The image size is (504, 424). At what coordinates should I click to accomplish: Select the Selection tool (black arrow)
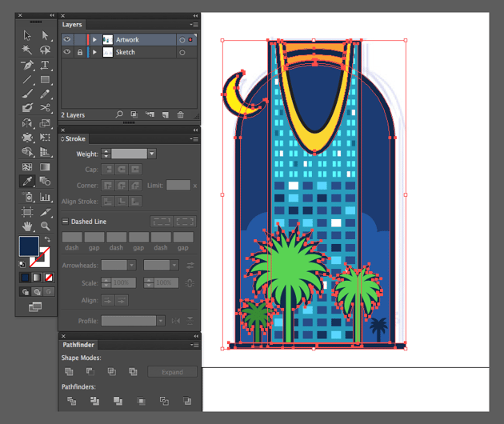click(x=27, y=35)
